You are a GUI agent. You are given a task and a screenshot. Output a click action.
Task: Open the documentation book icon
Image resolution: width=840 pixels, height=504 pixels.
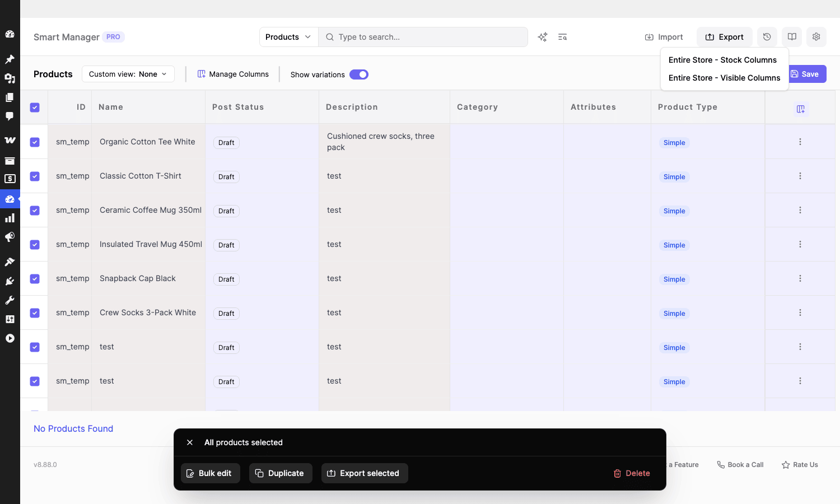click(x=792, y=37)
